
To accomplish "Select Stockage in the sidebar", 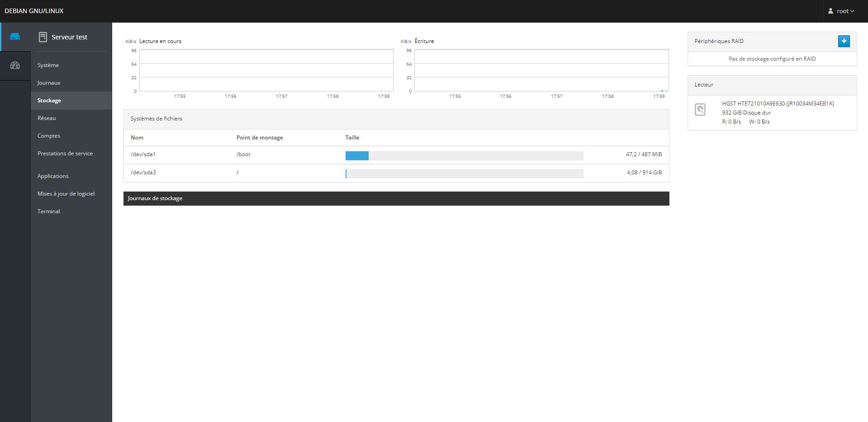I will (49, 101).
